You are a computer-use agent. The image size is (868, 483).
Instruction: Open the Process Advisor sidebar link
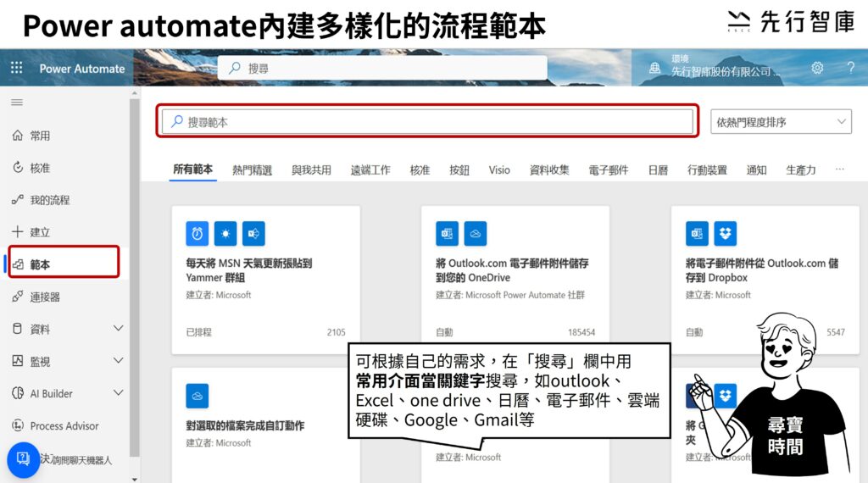64,425
